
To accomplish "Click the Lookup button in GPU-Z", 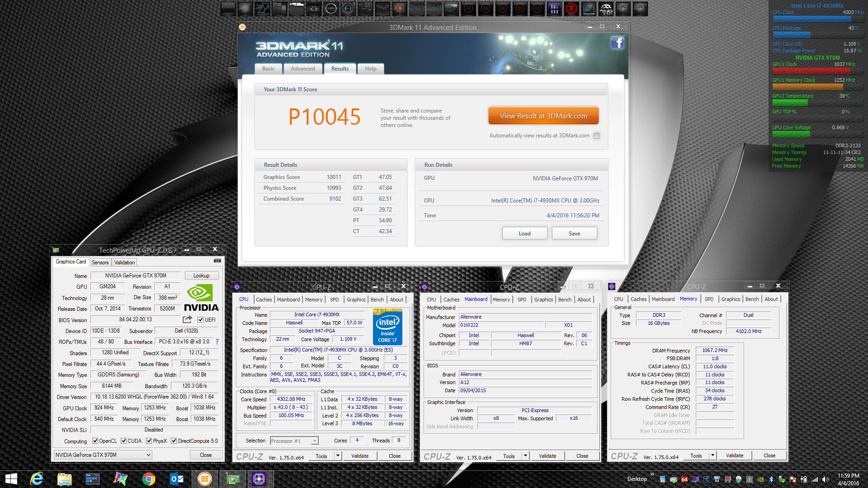I will click(201, 276).
